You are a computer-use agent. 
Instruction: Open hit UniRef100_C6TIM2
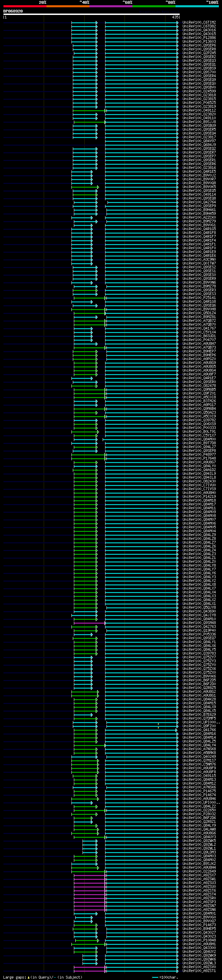coord(199,23)
